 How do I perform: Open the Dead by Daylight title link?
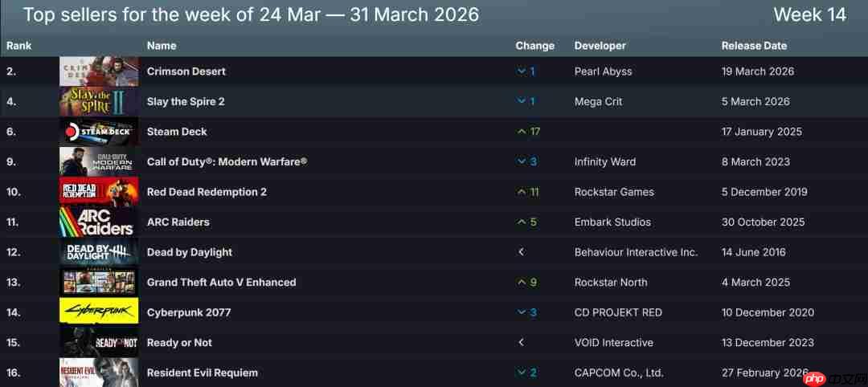pos(190,252)
